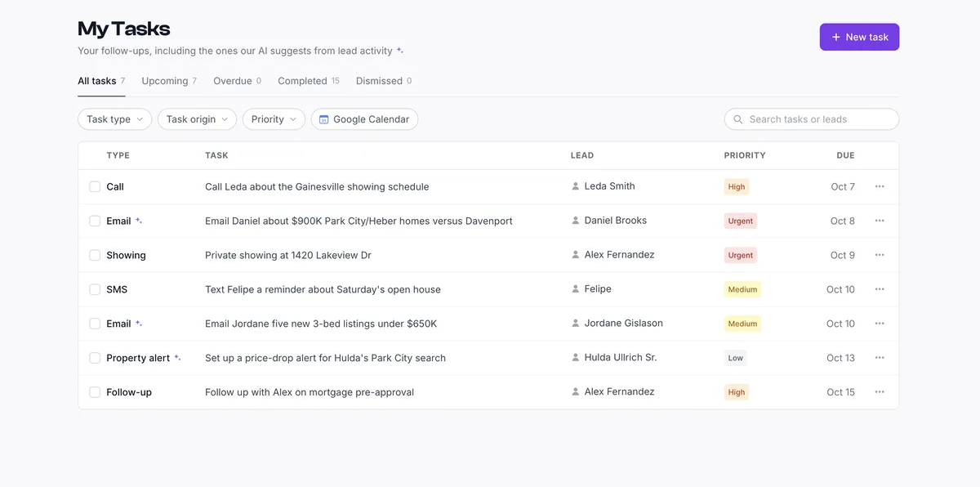
Task: Click the TYPE column header
Action: 118,155
